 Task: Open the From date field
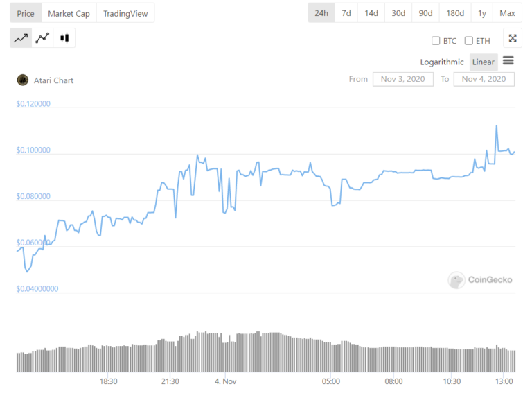coord(402,79)
